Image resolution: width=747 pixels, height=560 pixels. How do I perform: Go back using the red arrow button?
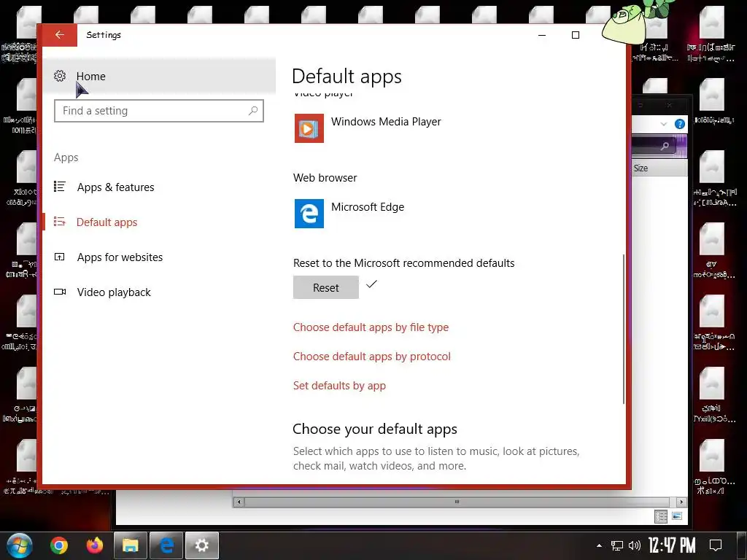60,35
